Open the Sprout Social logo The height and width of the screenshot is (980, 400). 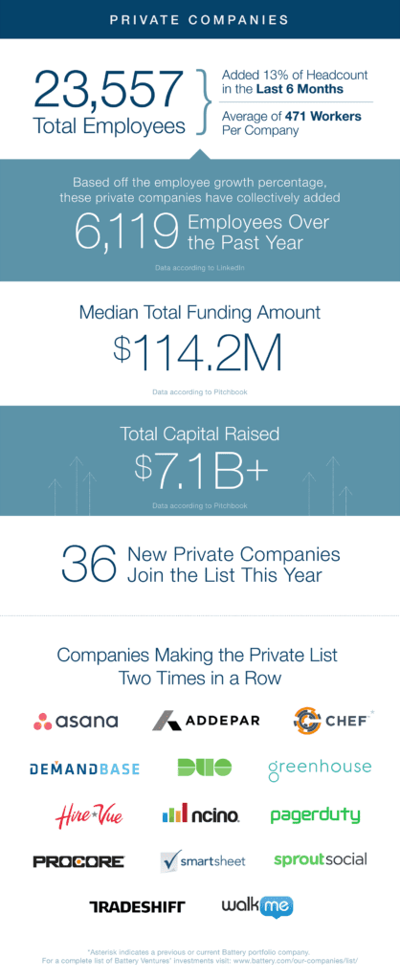pos(321,860)
